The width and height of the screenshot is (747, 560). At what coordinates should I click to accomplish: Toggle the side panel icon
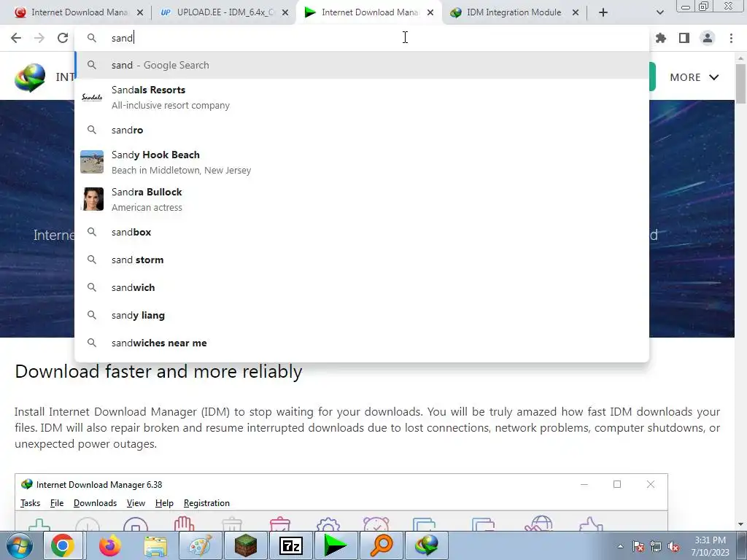click(684, 38)
